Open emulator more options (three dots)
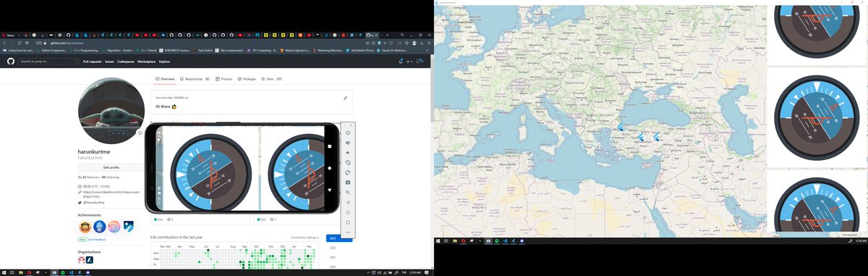 pos(348,232)
